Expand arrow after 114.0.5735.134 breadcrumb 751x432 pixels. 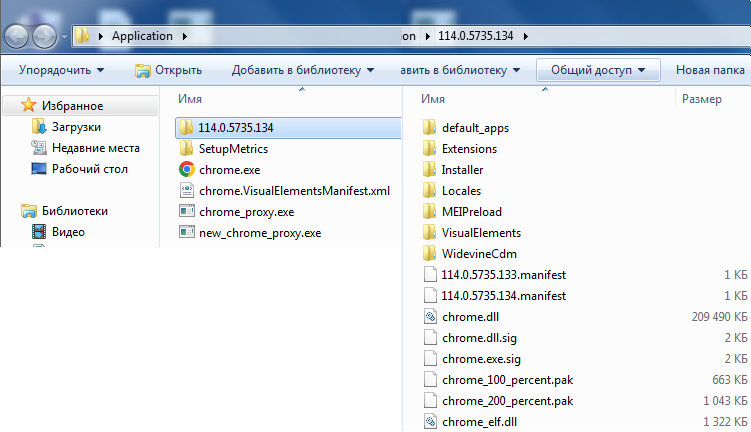tap(526, 36)
